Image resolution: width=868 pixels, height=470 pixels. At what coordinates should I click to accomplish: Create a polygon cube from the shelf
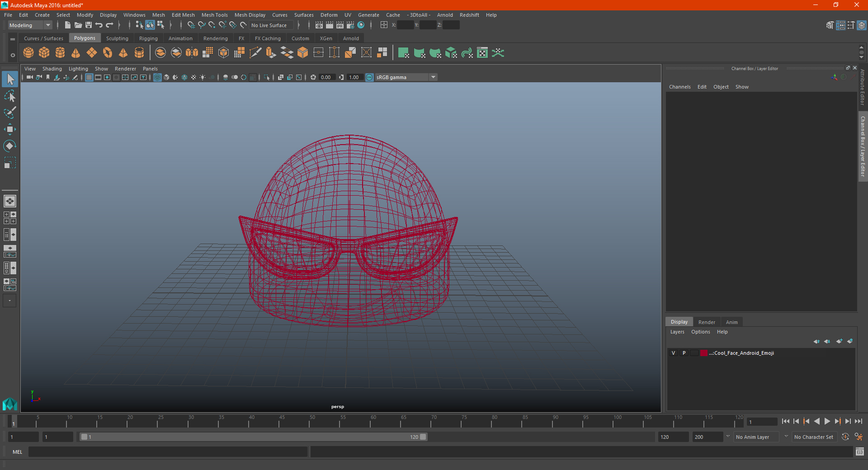44,53
